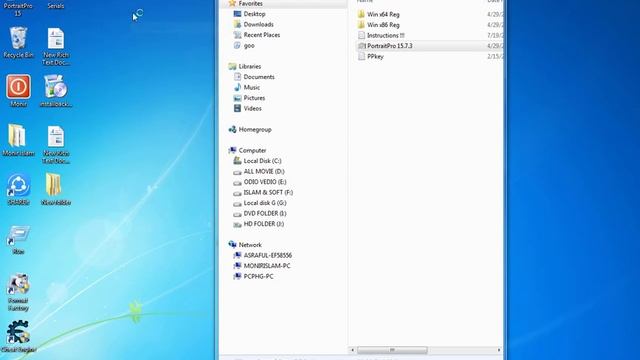
Task: Open the Run shortcut on desktop
Action: [18, 240]
